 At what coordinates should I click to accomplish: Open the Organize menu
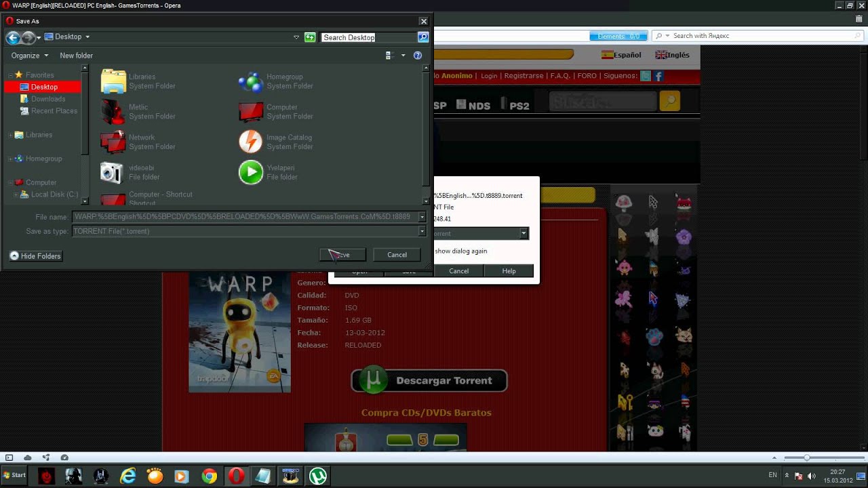(x=30, y=56)
